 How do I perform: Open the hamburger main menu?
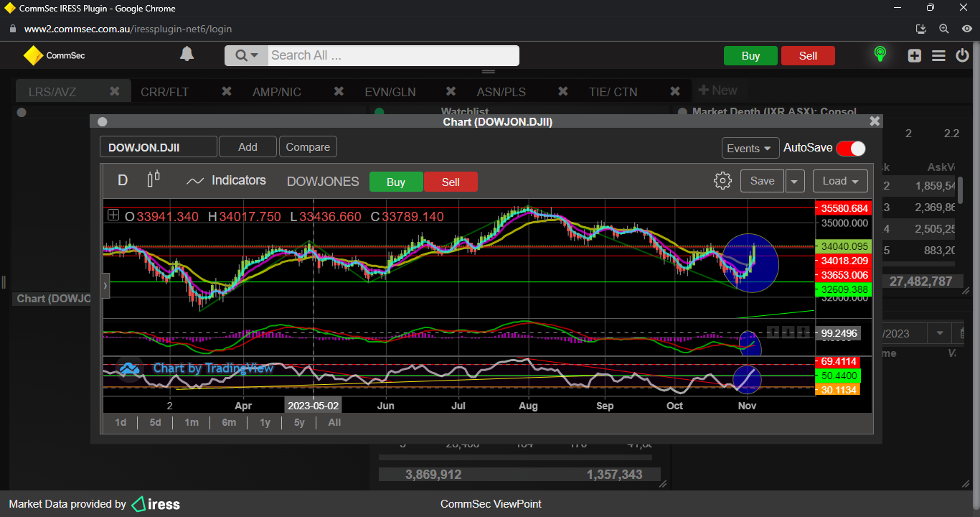[x=938, y=55]
